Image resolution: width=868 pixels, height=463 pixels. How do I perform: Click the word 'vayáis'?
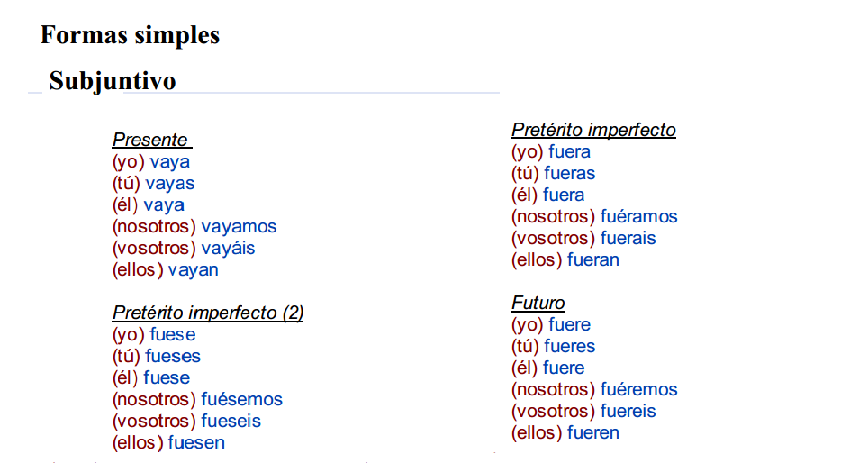[228, 248]
